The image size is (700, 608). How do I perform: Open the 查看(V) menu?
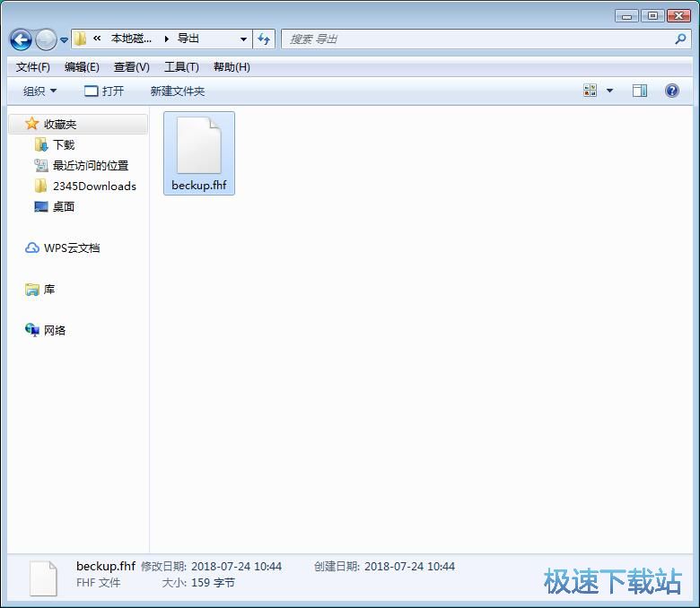(x=131, y=67)
